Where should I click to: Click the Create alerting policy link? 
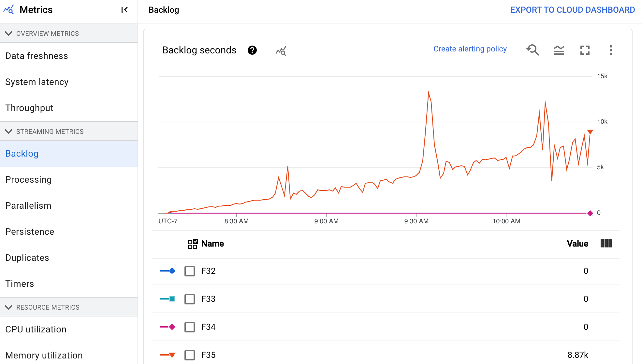[470, 49]
